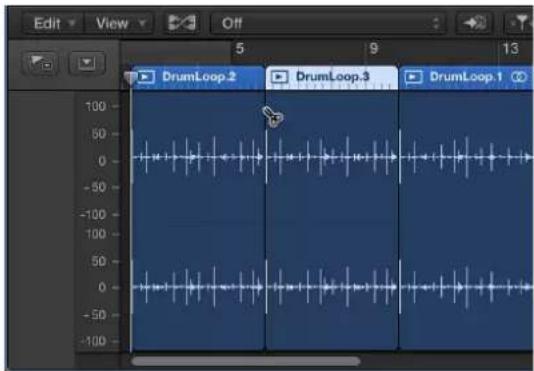This screenshot has width=534, height=371.
Task: Click the play icon in DrumLoop.3 header
Action: point(280,77)
